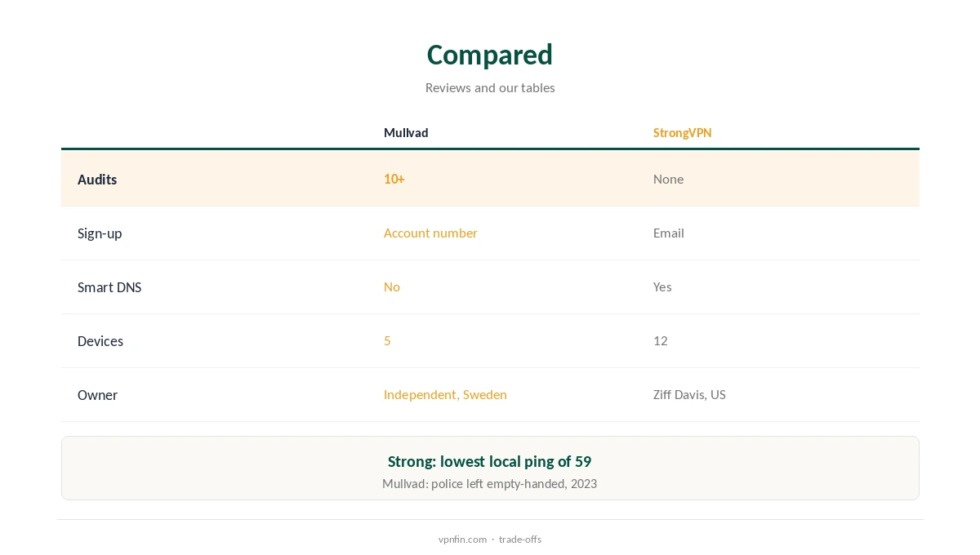Select the Mullvad column header
980x555 pixels.
click(x=406, y=133)
